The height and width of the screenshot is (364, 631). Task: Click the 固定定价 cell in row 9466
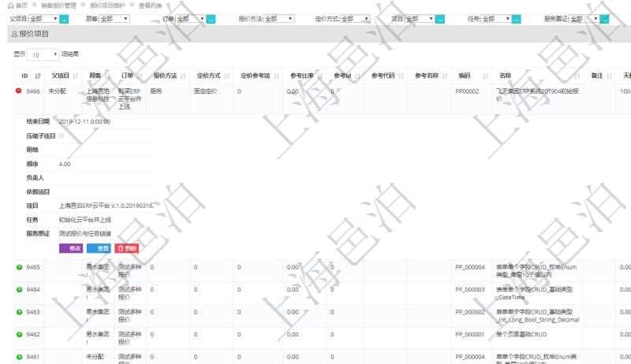[x=205, y=91]
